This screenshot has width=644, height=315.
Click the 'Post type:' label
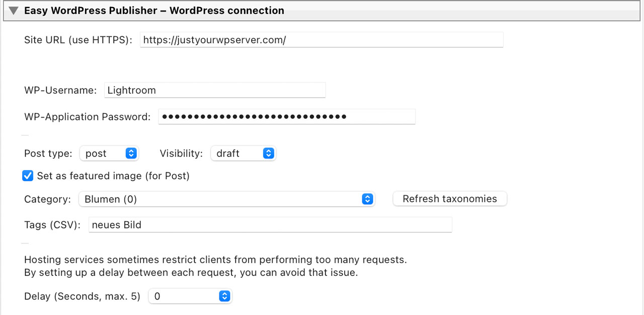pos(48,153)
